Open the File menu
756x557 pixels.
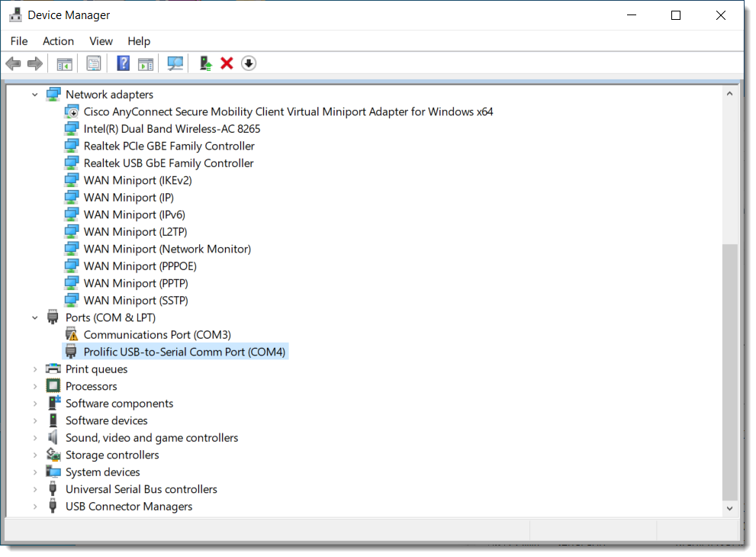click(x=19, y=41)
